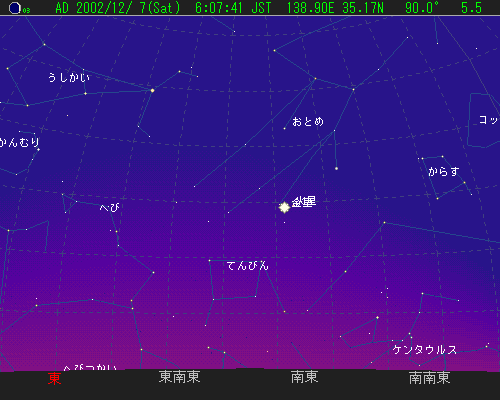Viewport: 500px width, 400px height.
Task: Click the てんびん constellation label
Action: [x=248, y=266]
